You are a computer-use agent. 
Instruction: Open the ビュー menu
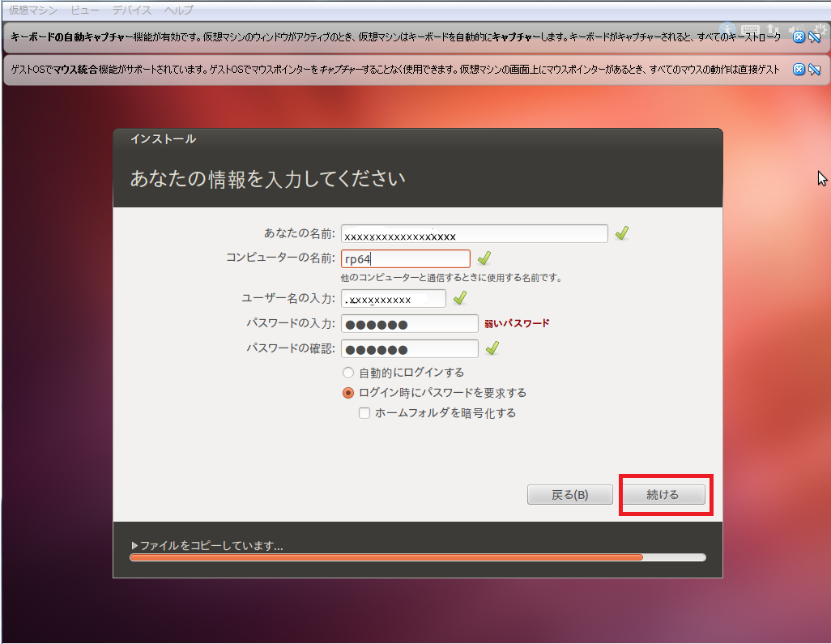(x=85, y=11)
